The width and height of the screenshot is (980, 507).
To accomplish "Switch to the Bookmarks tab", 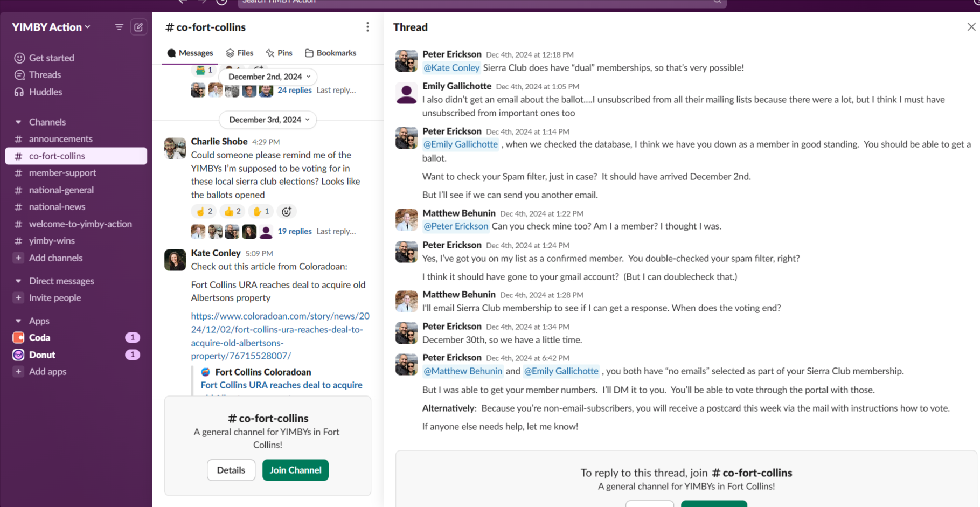I will [x=330, y=53].
